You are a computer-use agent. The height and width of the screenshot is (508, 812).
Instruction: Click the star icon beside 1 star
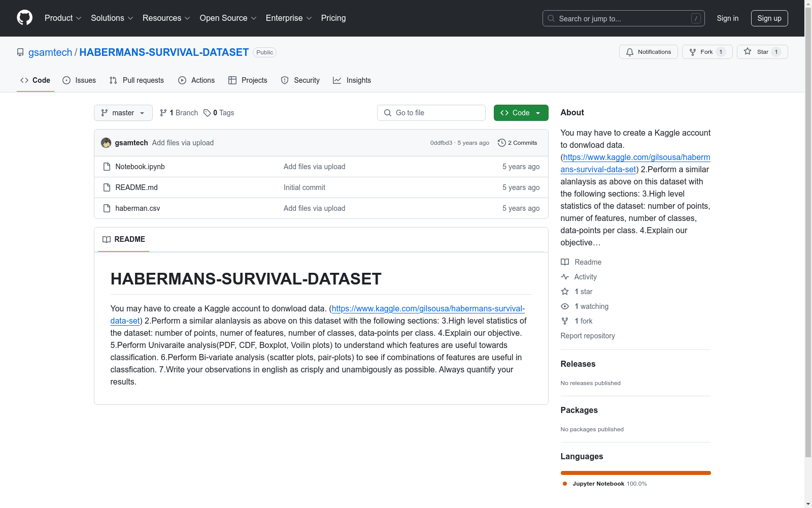coord(565,292)
